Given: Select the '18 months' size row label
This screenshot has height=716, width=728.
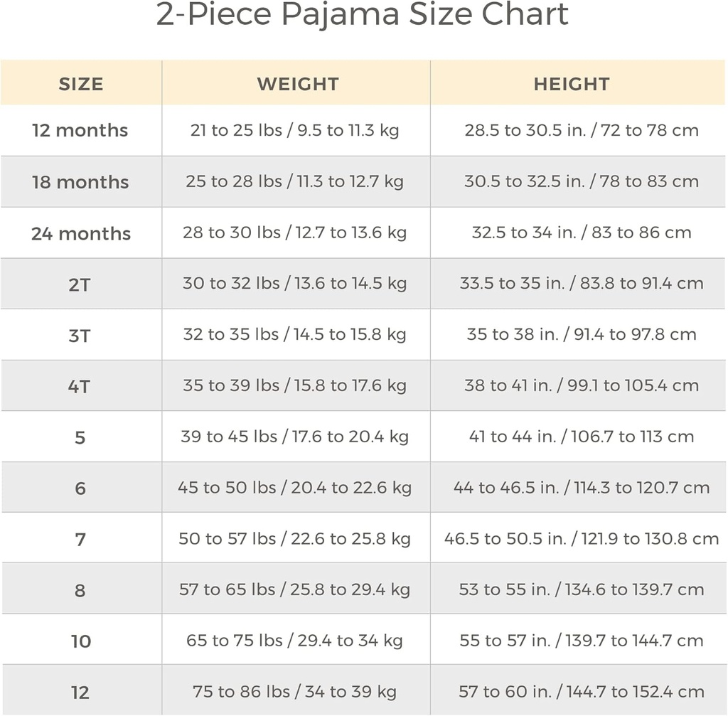Looking at the screenshot, I should [x=80, y=182].
